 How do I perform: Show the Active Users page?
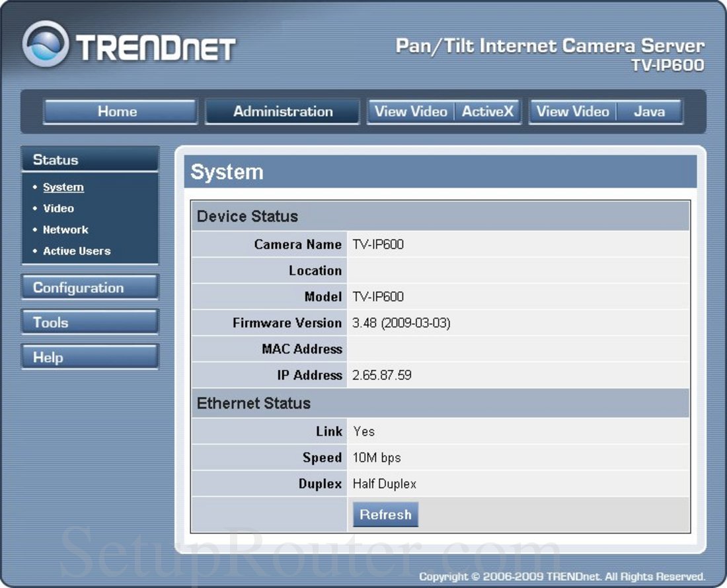coord(77,251)
